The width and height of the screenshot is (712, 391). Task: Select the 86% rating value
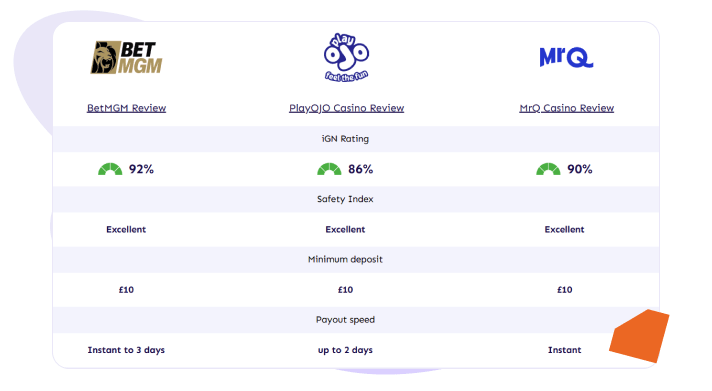(x=361, y=169)
